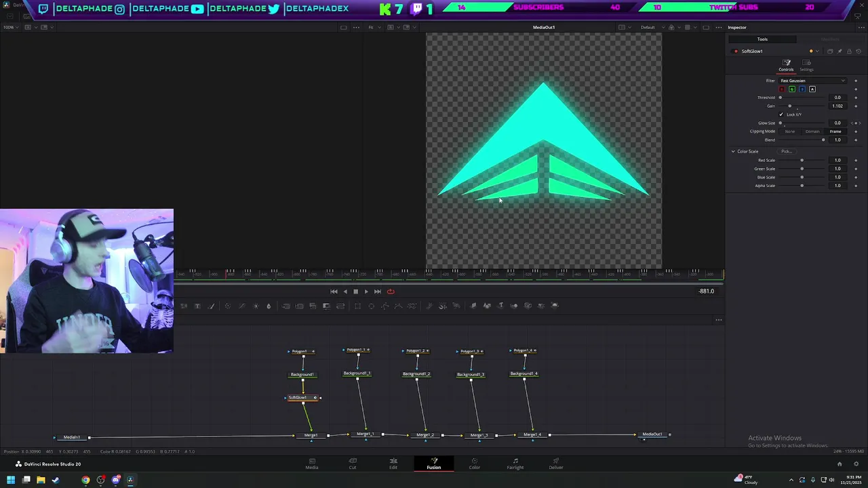
Task: Switch to the Color page
Action: pyautogui.click(x=475, y=464)
